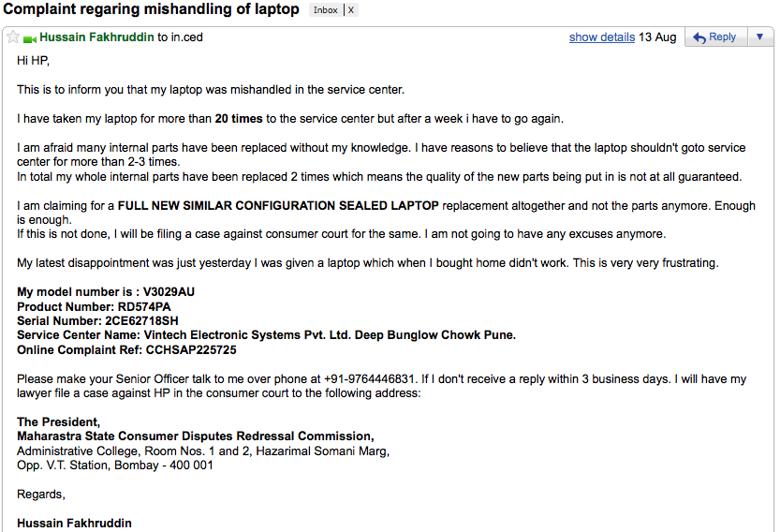Viewport: 780px width, 532px height.
Task: Click the Product Number RD574PA line
Action: (x=94, y=306)
